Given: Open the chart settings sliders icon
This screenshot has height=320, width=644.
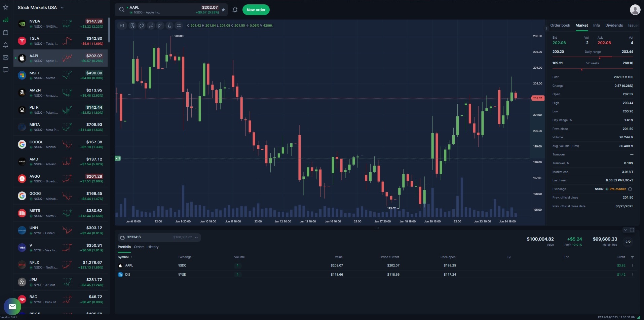Looking at the screenshot, I should pos(178,25).
